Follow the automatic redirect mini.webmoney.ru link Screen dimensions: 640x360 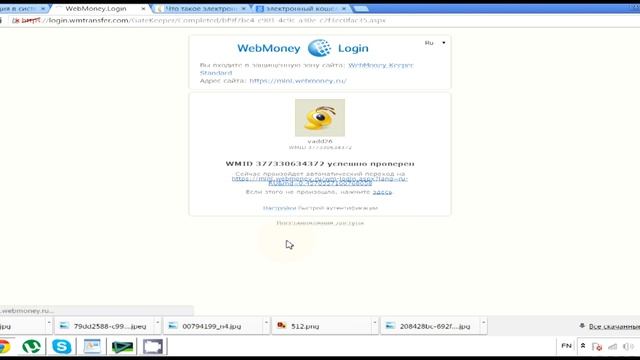click(x=320, y=181)
